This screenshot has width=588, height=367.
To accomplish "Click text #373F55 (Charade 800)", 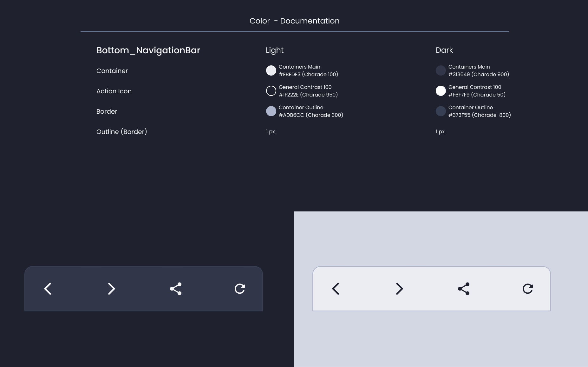I will tap(480, 115).
